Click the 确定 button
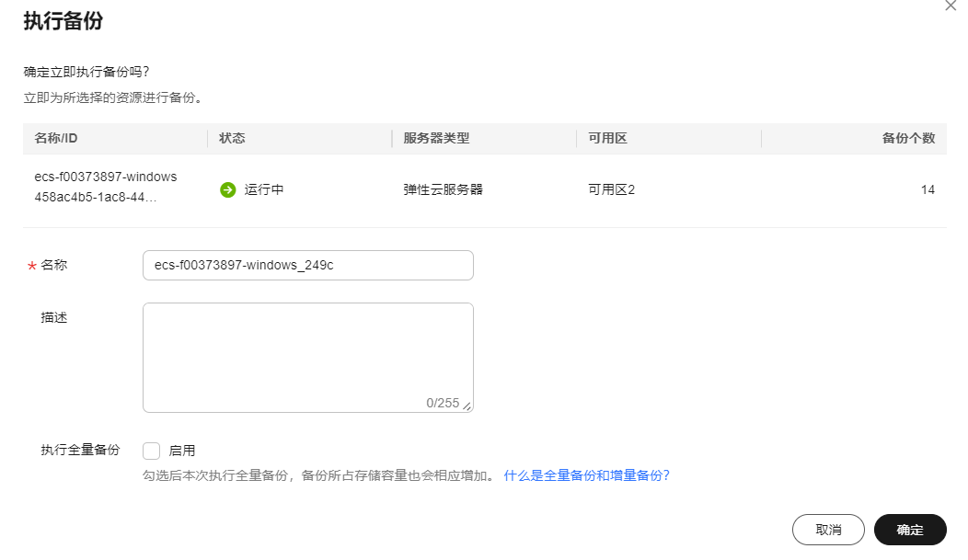 [910, 530]
